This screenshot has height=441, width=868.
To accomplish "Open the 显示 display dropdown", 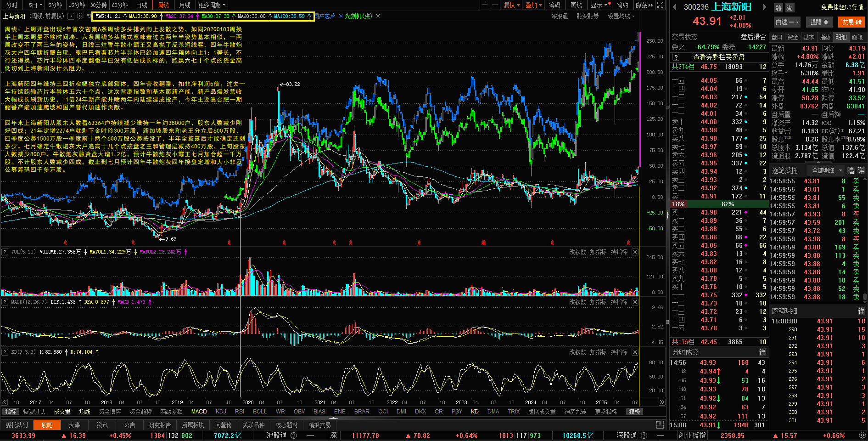I will pos(599,5).
